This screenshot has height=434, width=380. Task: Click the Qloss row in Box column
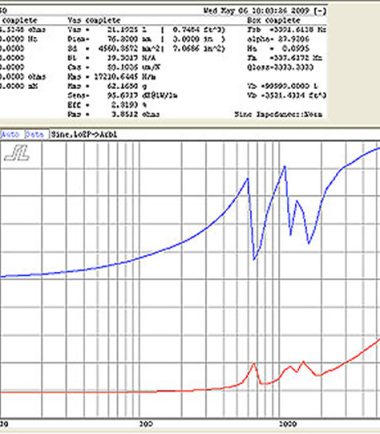(281, 67)
